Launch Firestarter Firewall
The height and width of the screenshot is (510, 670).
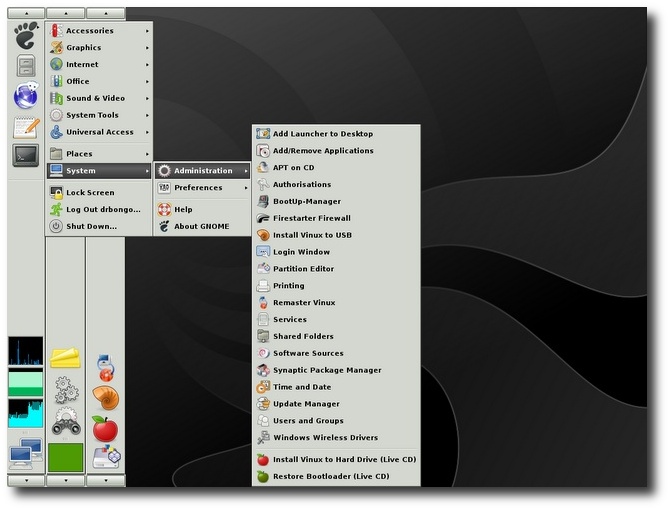pos(336,218)
